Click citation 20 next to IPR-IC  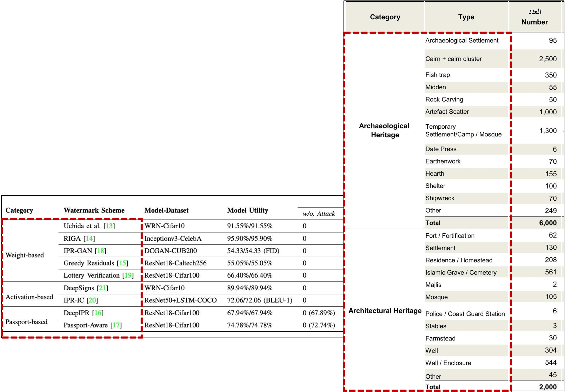(x=92, y=300)
